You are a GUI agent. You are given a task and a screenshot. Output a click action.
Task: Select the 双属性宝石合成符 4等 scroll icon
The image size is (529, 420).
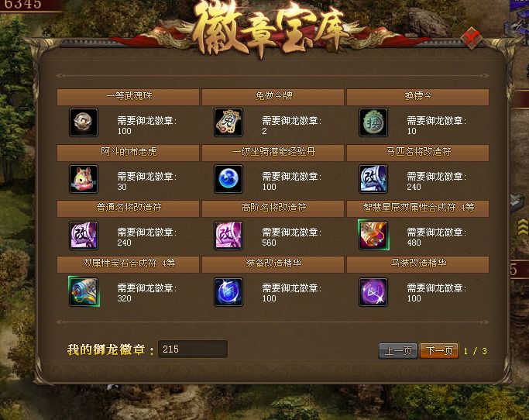[84, 291]
